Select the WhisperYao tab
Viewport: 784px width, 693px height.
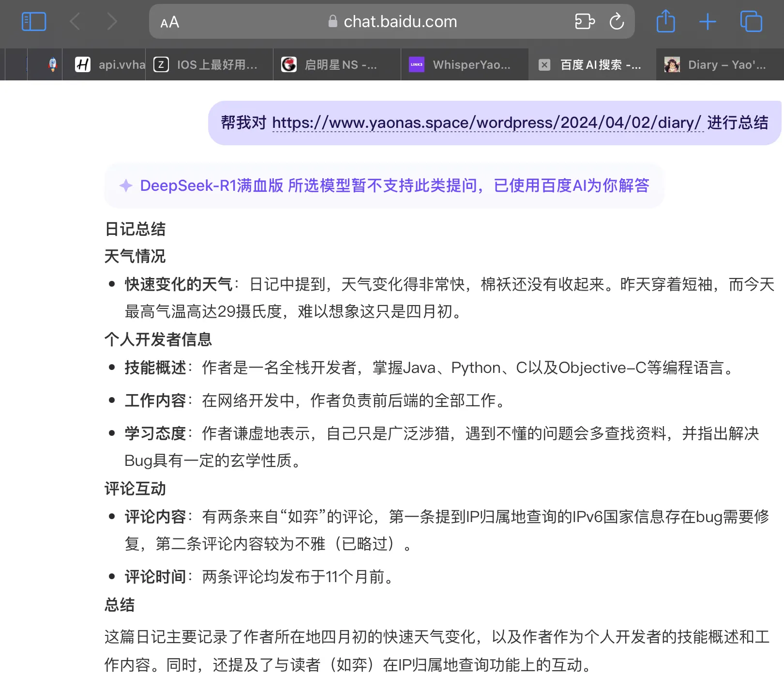[465, 64]
